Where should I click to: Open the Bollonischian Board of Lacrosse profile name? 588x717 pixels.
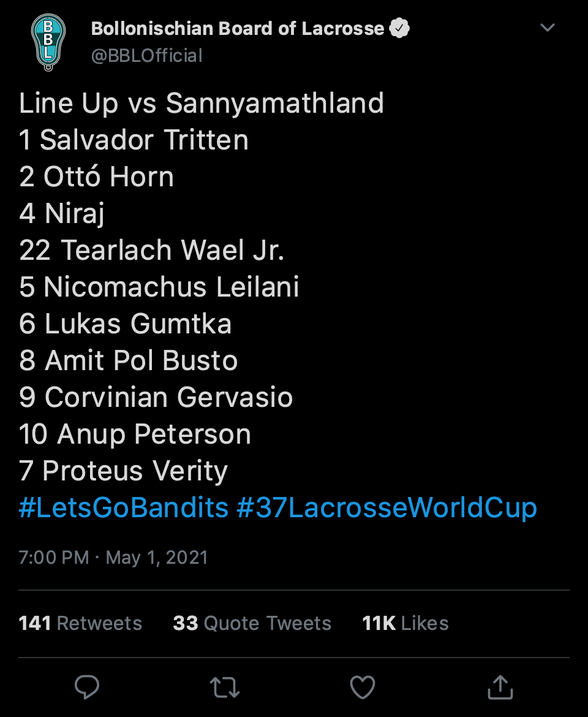point(238,28)
